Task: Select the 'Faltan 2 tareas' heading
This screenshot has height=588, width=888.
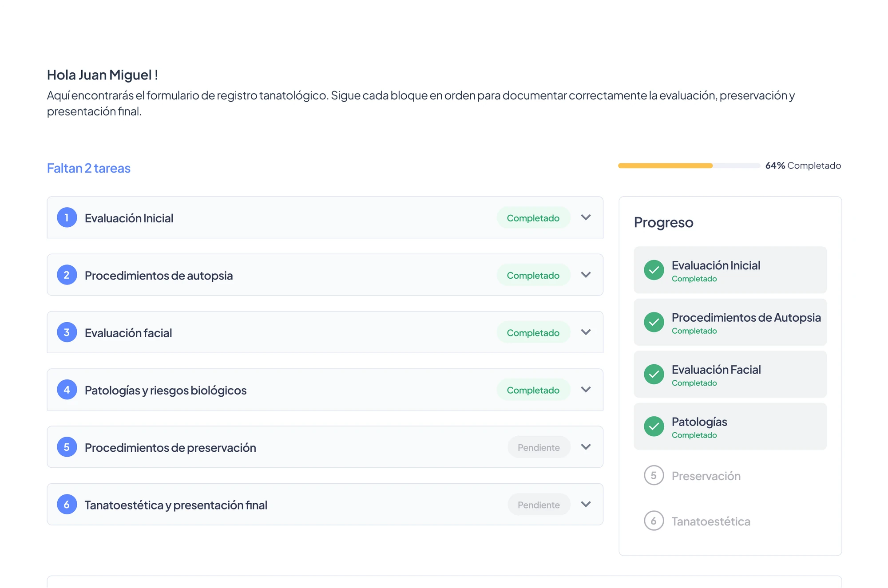Action: pos(89,168)
